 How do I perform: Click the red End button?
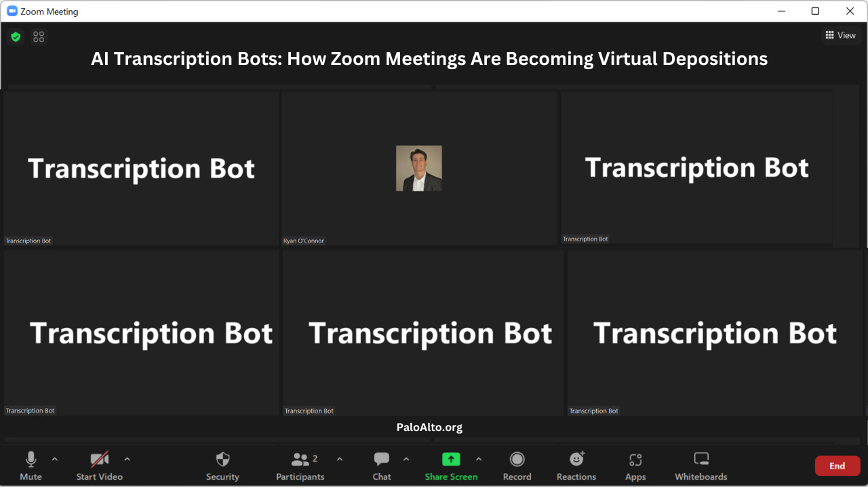point(837,466)
